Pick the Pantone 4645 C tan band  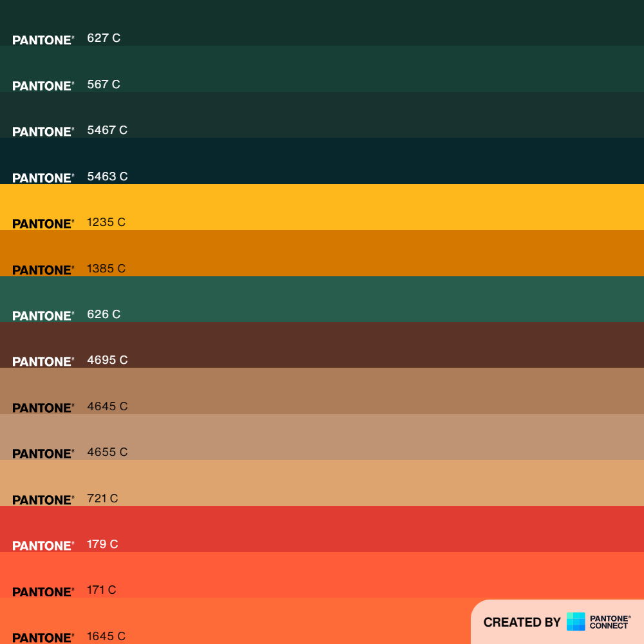(322, 391)
